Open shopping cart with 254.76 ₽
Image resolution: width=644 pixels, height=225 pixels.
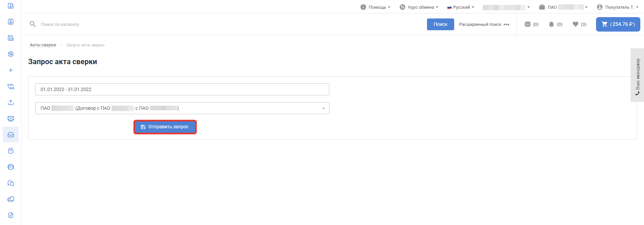coord(618,24)
